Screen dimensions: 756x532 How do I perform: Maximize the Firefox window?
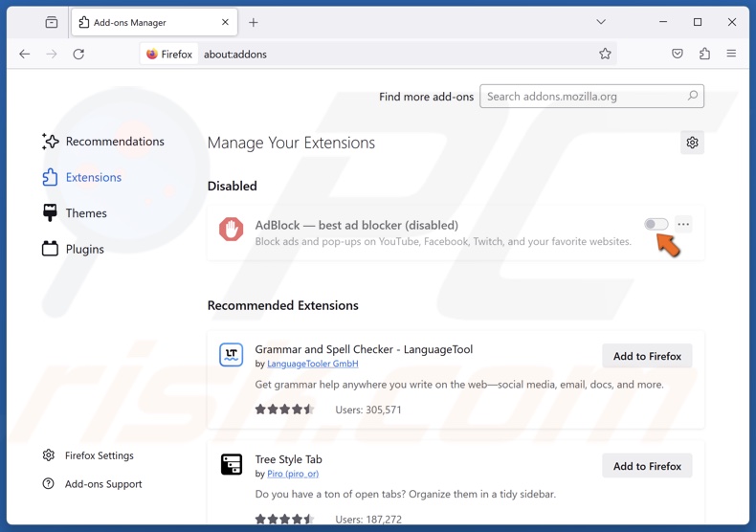click(698, 22)
